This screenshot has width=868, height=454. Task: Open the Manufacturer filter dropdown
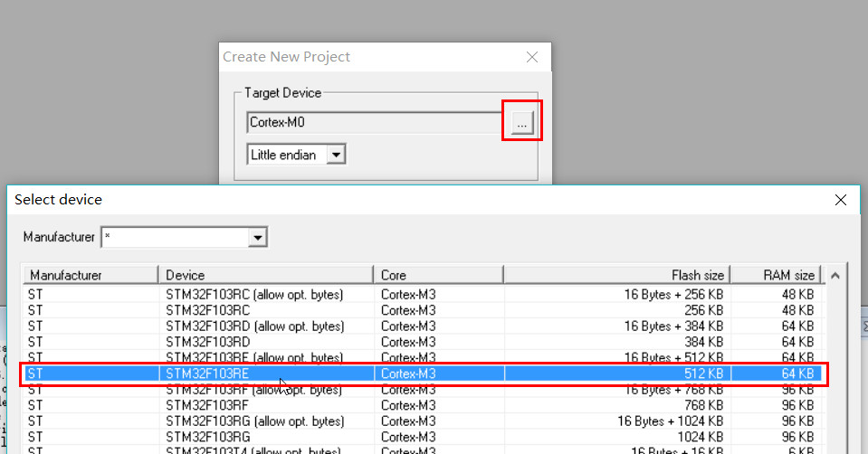click(257, 238)
